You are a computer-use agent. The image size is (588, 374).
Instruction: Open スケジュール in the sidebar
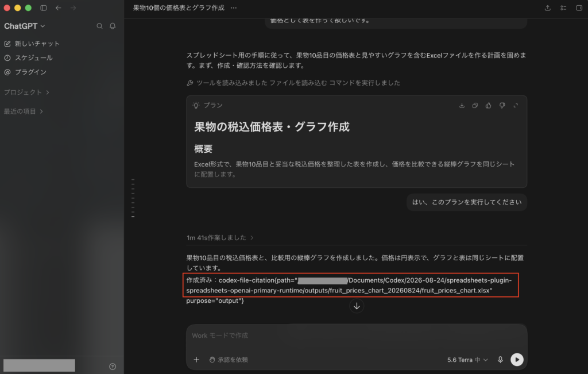29,58
